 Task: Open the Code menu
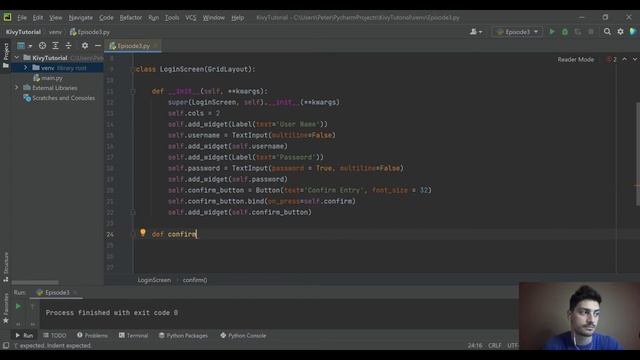coord(106,18)
